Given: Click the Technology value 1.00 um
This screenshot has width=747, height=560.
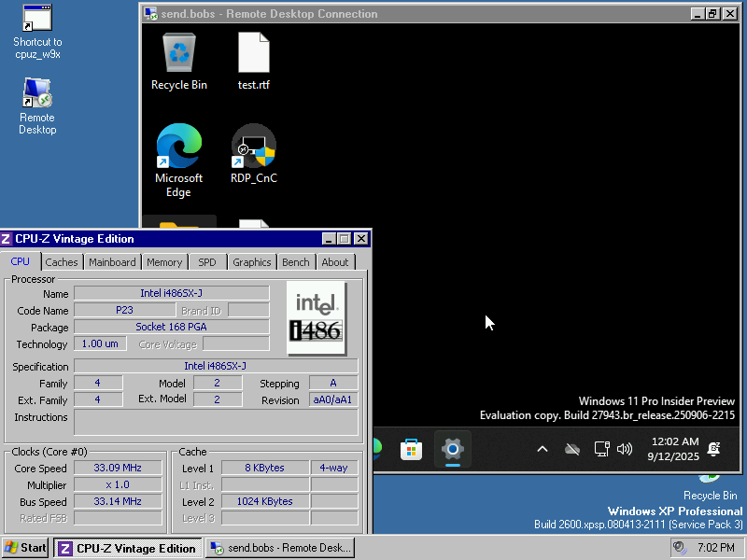Looking at the screenshot, I should click(100, 343).
